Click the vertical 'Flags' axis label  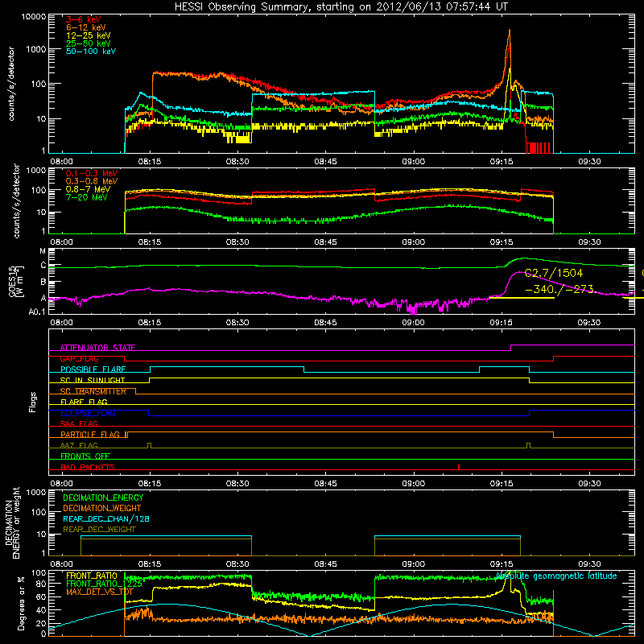tap(33, 402)
